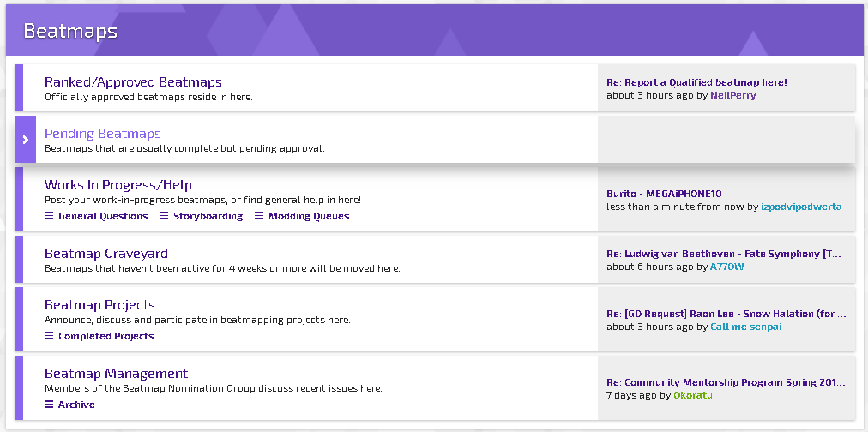The image size is (868, 432).
Task: Open latest post Burito - MEGAiPHONE10
Action: pos(664,194)
